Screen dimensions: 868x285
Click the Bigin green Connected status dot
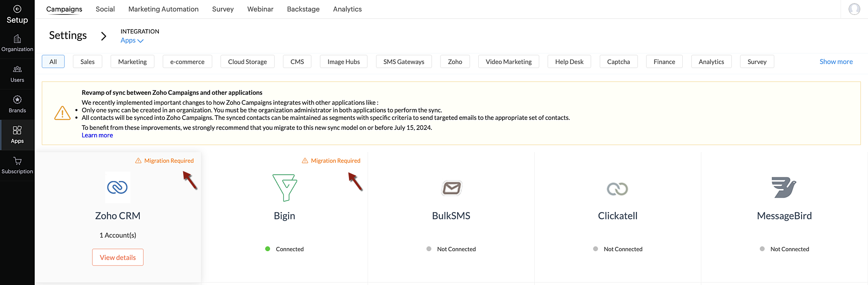pyautogui.click(x=268, y=249)
